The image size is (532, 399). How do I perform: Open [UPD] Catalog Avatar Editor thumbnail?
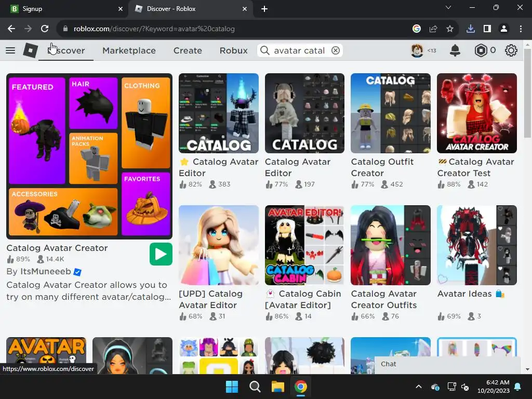[x=219, y=245]
